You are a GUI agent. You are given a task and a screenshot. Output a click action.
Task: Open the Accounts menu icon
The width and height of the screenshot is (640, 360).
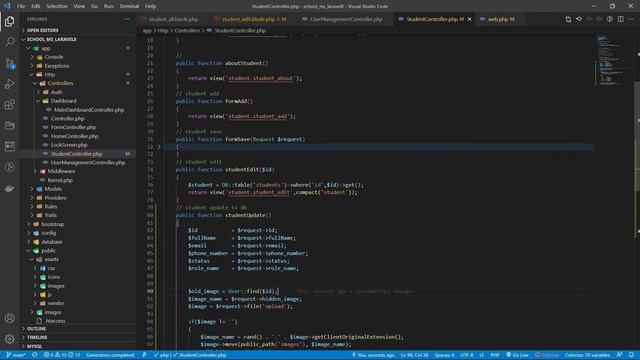[9, 318]
